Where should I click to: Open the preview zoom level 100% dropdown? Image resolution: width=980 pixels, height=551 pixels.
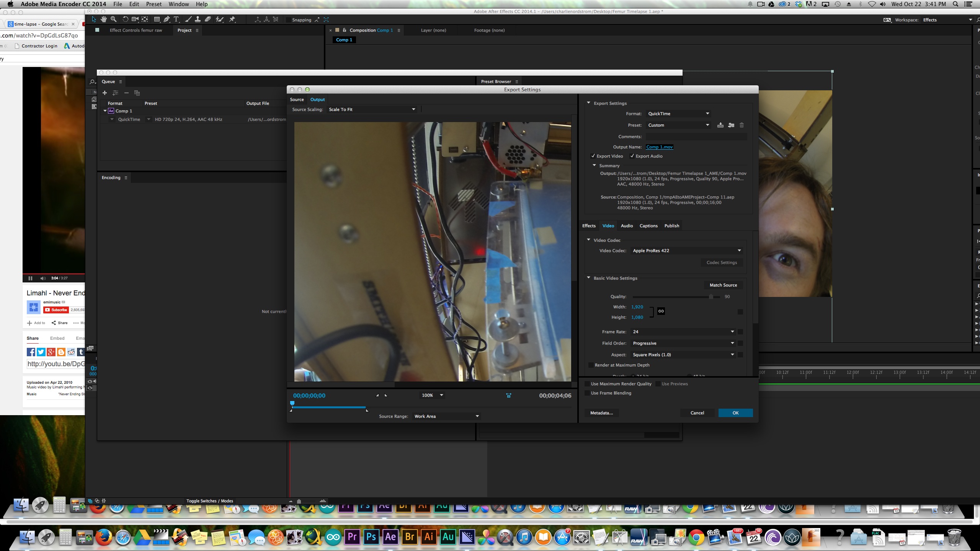pos(432,395)
